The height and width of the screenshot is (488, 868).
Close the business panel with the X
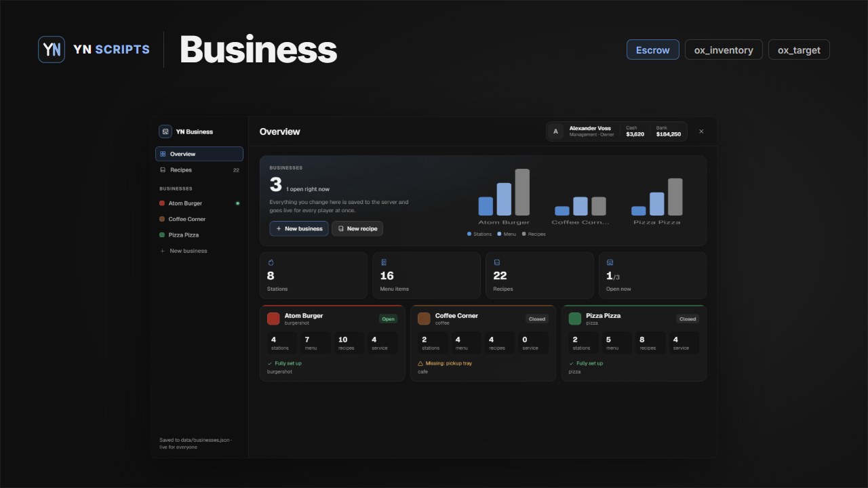(701, 131)
